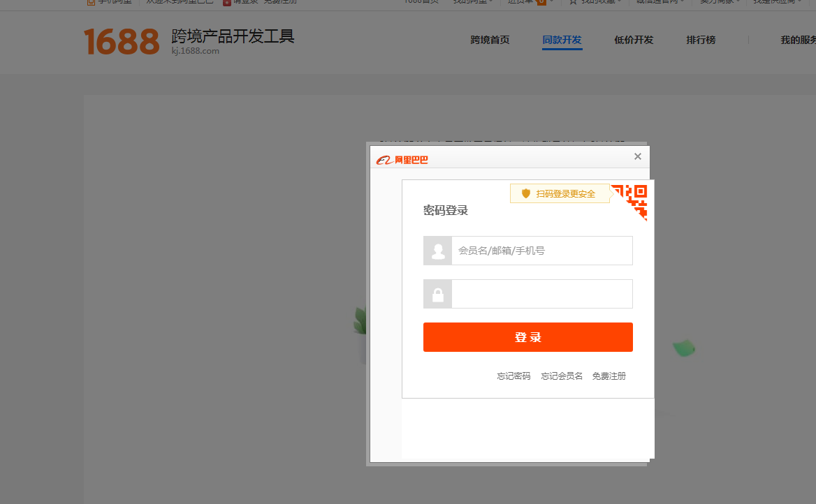The height and width of the screenshot is (504, 816).
Task: Click the 免费注册 link
Action: pyautogui.click(x=609, y=376)
